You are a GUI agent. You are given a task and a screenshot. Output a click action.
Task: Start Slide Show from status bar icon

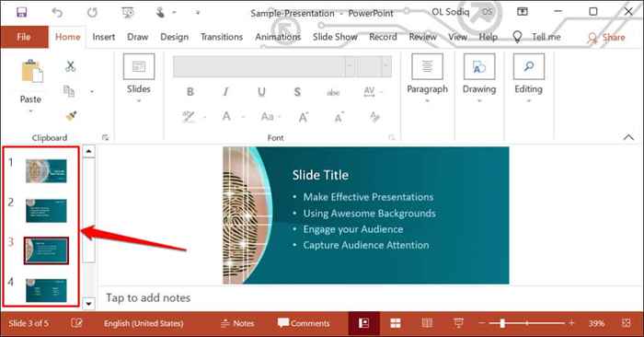click(459, 323)
